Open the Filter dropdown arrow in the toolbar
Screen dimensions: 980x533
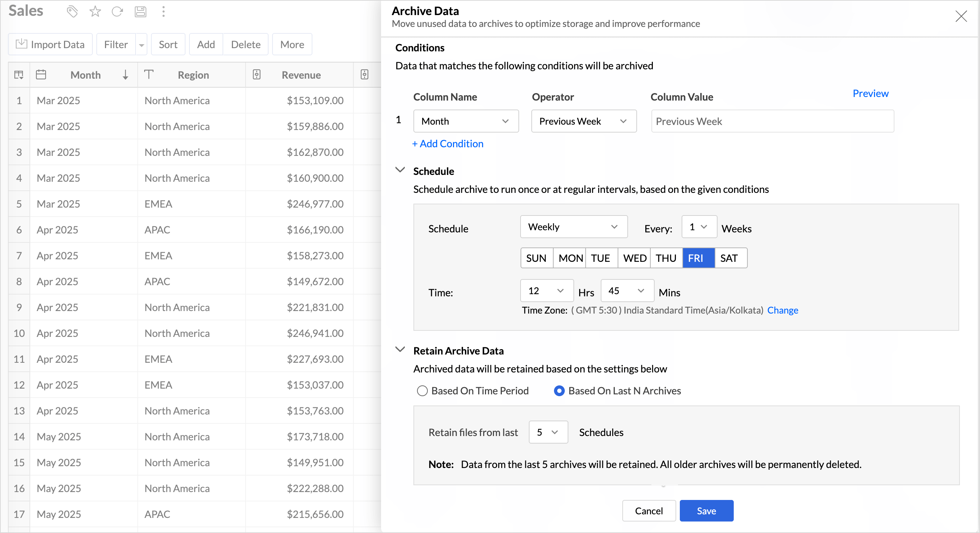point(142,45)
